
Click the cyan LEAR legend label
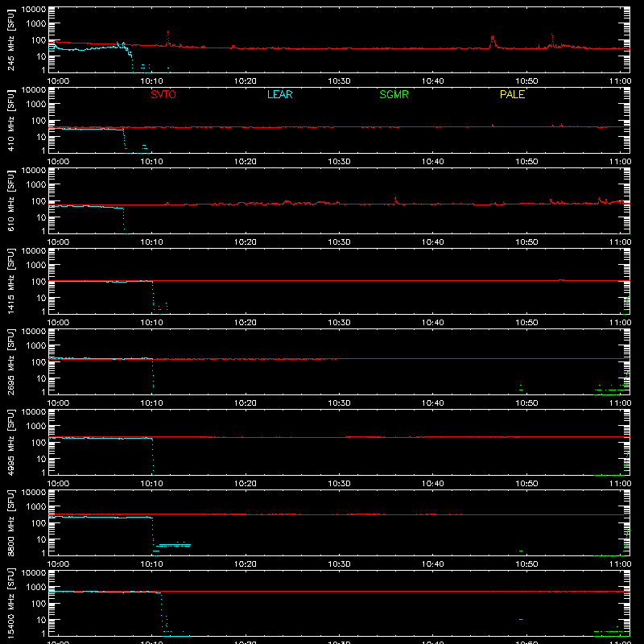pos(279,94)
